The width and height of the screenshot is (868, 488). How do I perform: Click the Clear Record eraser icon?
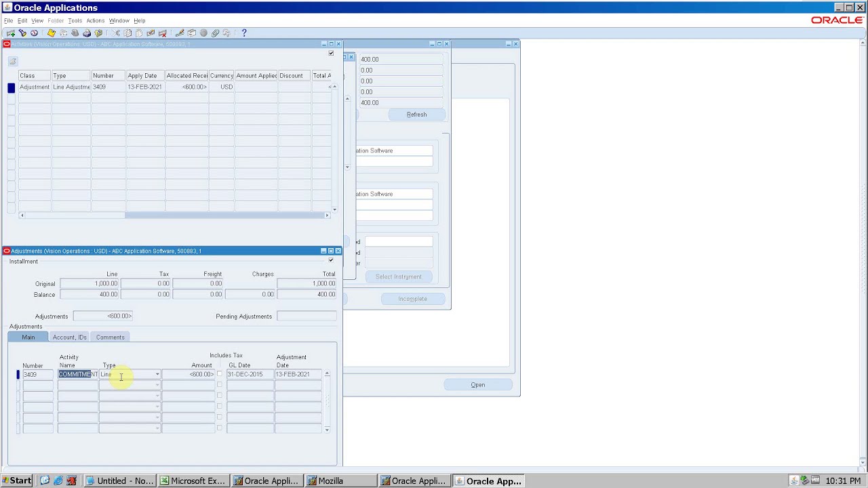tap(151, 33)
